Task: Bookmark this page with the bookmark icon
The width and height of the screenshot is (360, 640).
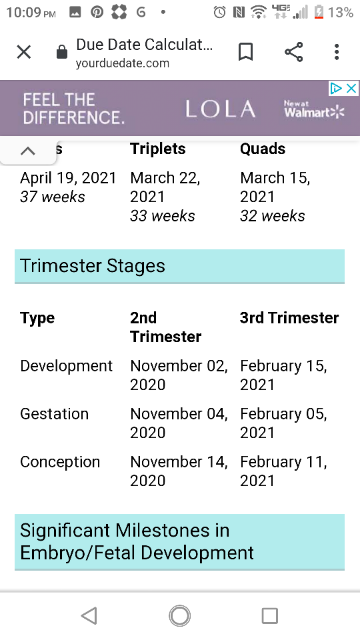Action: click(246, 52)
